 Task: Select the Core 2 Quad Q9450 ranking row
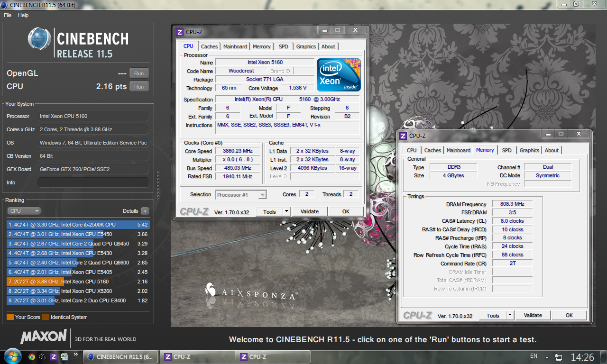(x=78, y=244)
